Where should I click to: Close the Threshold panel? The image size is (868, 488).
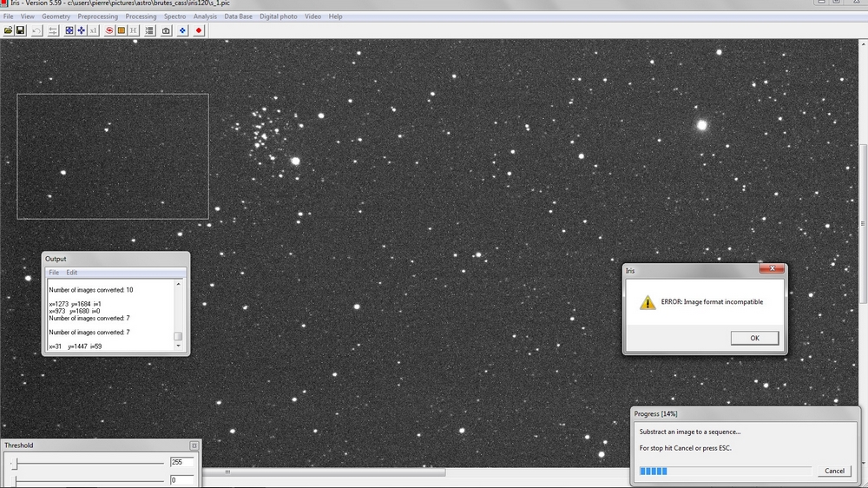194,445
